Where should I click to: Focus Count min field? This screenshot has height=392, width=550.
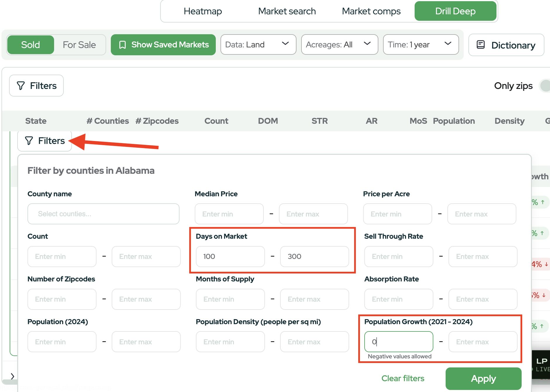(x=62, y=257)
